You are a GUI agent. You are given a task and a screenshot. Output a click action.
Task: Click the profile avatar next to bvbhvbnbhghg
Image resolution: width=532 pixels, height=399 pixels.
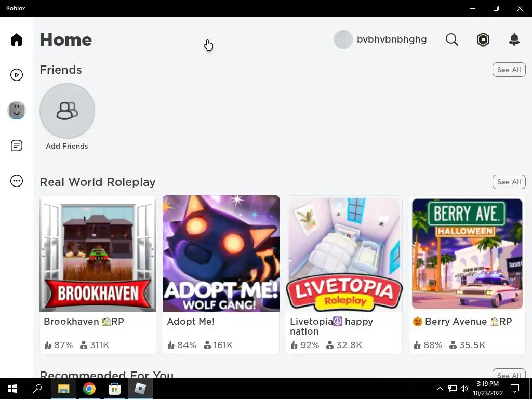(x=343, y=39)
